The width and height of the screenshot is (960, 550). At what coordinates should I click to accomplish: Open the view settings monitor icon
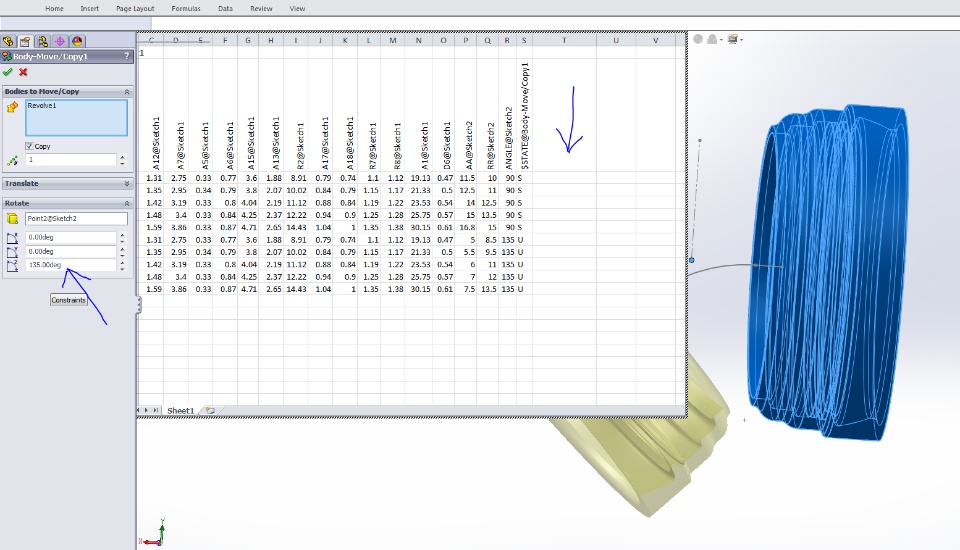coord(732,39)
